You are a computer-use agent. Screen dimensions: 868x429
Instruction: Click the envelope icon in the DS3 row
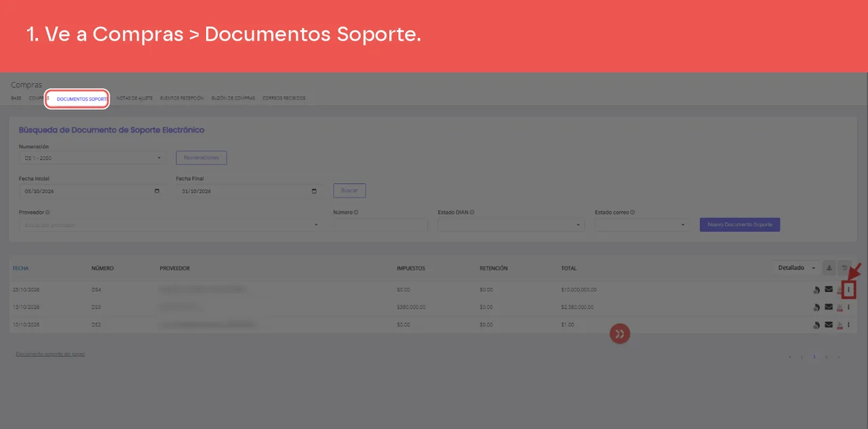pos(829,307)
